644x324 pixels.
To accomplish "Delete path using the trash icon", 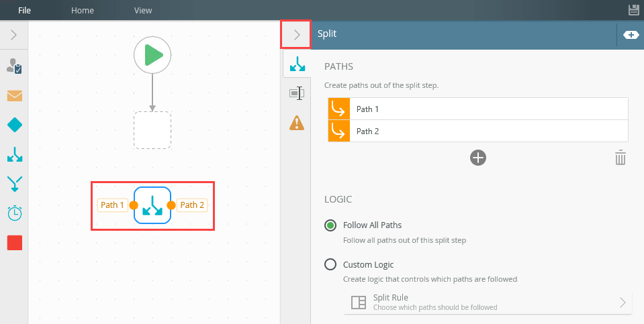I will 620,158.
